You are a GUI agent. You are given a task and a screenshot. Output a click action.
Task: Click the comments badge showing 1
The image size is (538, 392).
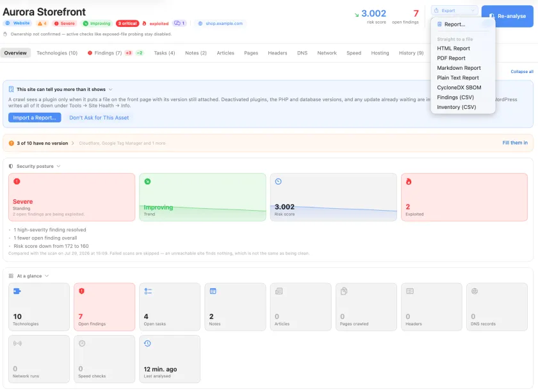tap(179, 23)
